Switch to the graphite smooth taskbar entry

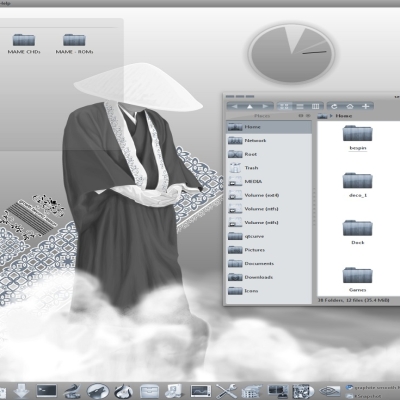pyautogui.click(x=373, y=388)
